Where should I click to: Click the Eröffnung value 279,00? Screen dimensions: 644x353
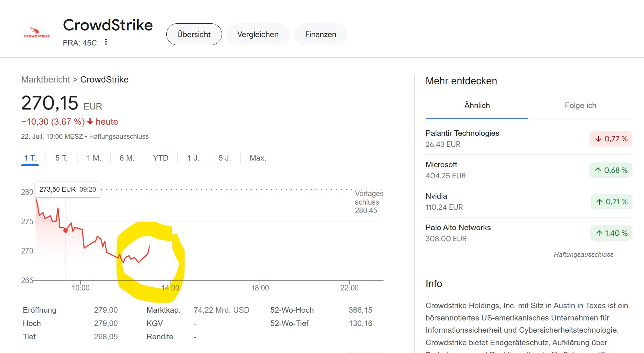106,310
